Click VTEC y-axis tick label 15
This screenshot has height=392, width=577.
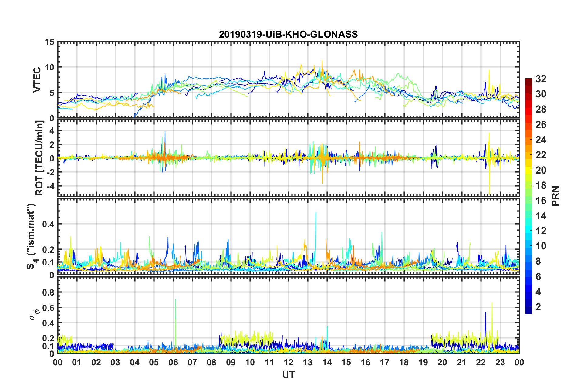pyautogui.click(x=49, y=42)
